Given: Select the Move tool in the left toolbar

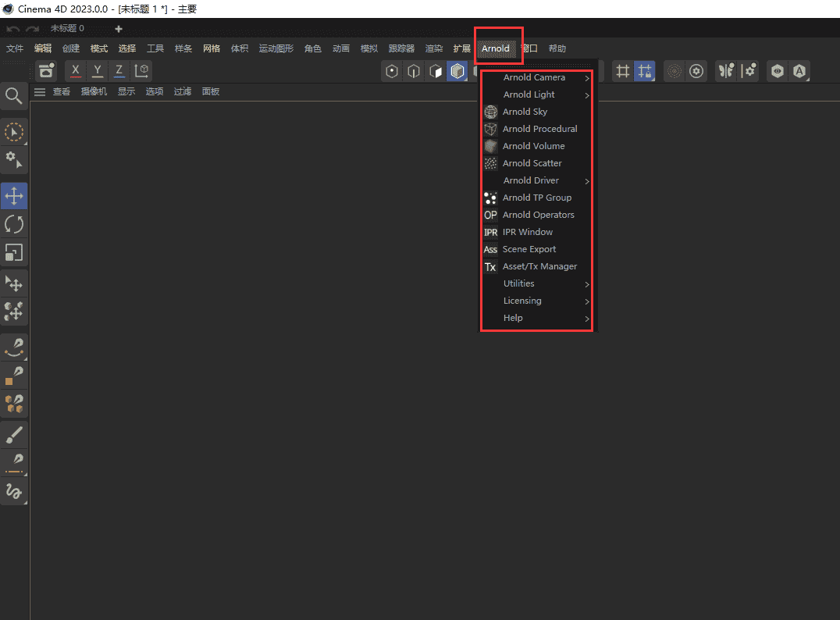Looking at the screenshot, I should click(14, 196).
